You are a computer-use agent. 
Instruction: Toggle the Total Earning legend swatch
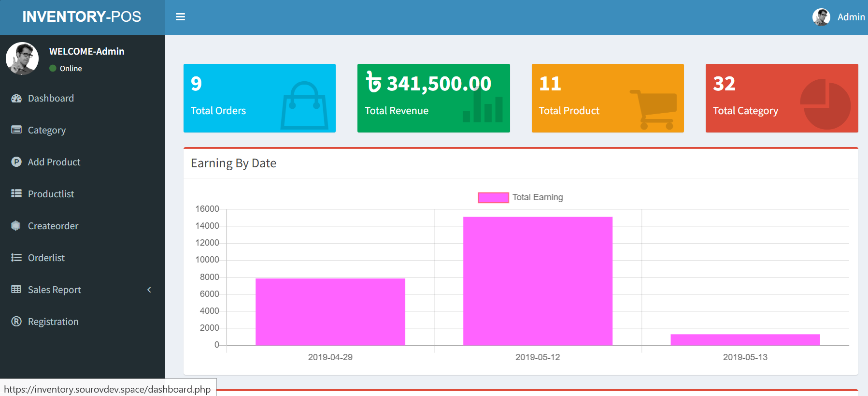493,197
